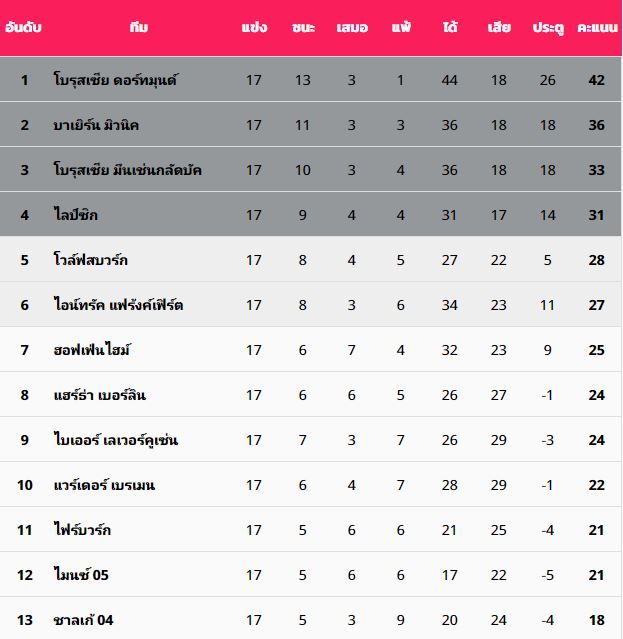
Task: Click the ไลป์ซิก team name
Action: click(76, 215)
